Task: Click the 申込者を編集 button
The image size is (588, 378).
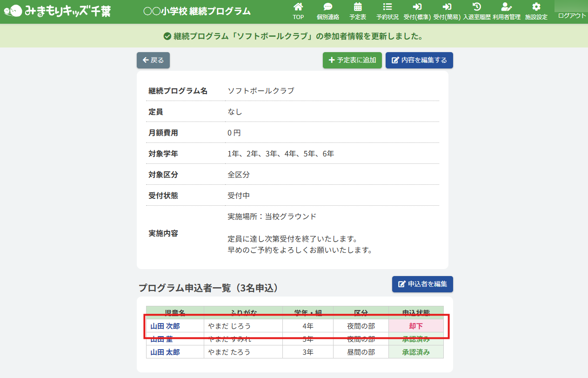Action: point(422,284)
